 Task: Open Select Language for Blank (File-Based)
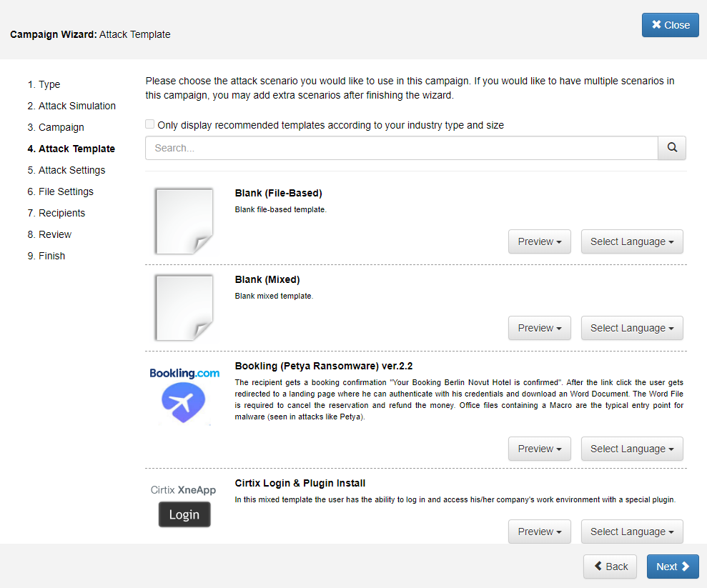point(632,241)
